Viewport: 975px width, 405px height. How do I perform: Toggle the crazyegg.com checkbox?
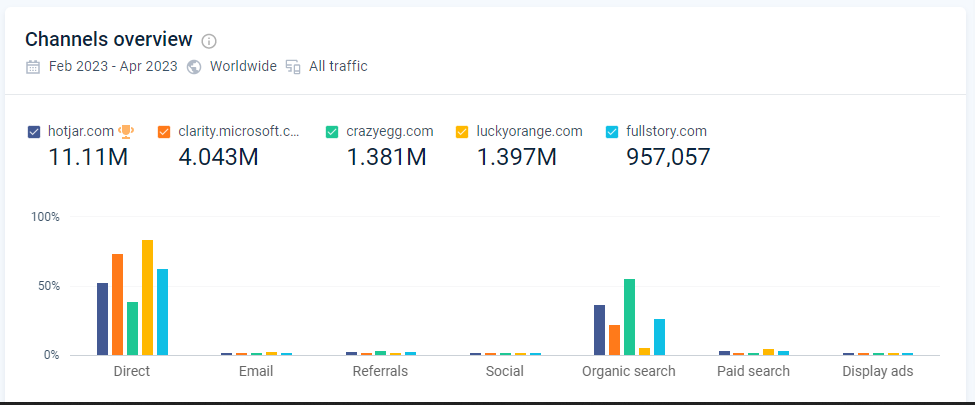[332, 132]
